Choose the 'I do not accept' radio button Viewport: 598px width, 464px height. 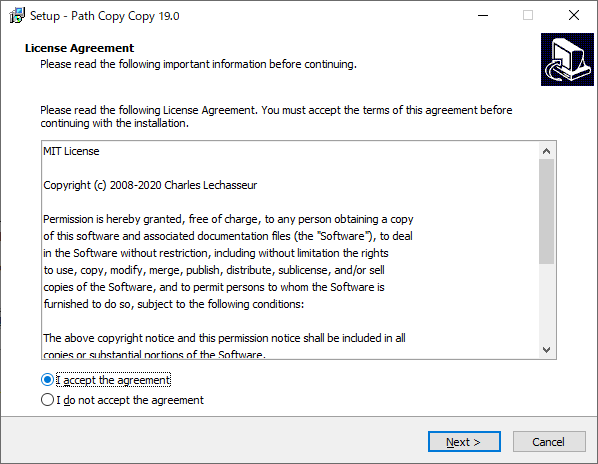[x=47, y=400]
